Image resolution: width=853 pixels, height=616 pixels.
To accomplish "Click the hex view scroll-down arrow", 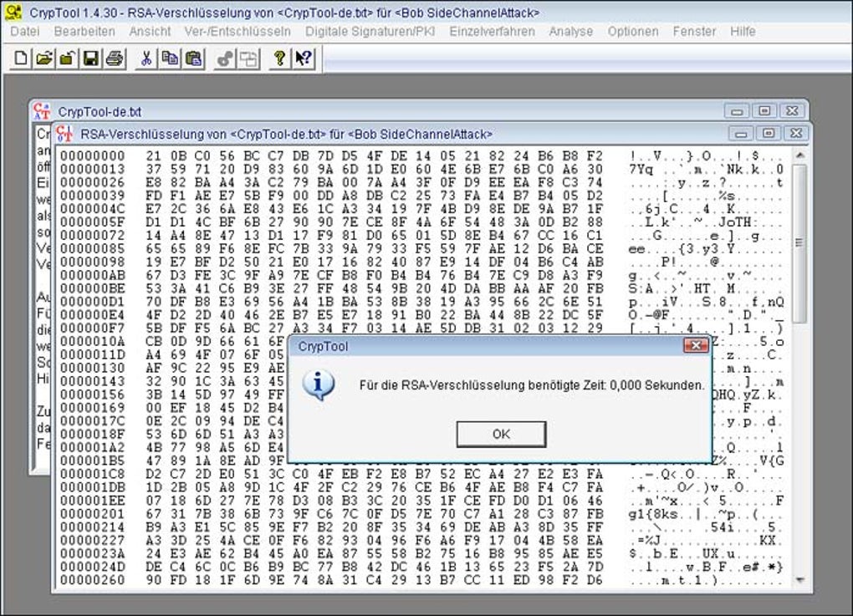I will (799, 579).
